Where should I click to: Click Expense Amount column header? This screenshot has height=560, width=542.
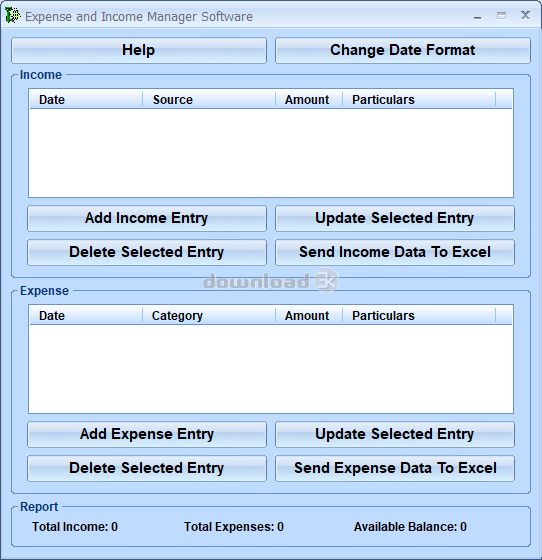(309, 315)
